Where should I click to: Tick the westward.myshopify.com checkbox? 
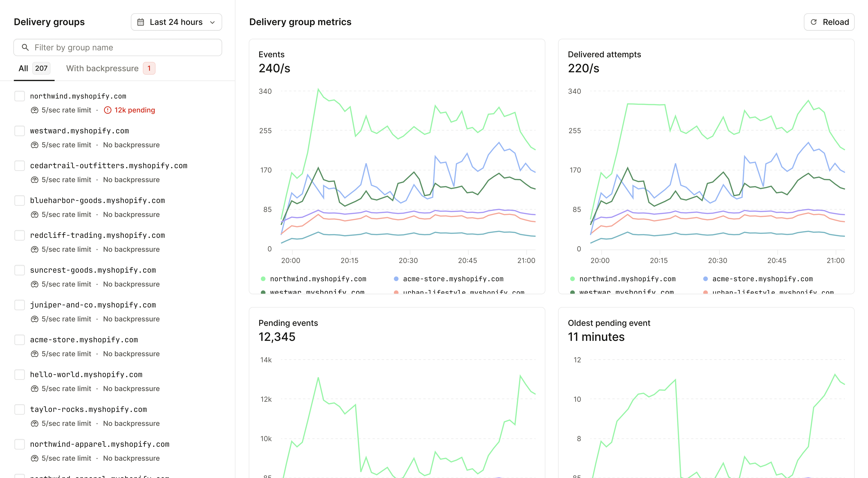coord(19,131)
